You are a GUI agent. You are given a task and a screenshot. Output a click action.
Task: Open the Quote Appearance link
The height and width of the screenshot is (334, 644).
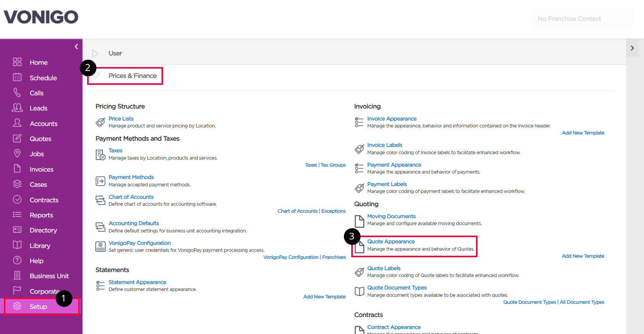[391, 241]
